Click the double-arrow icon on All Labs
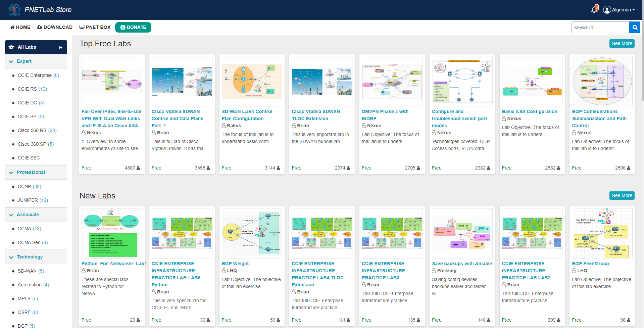Viewport: 644px width, 328px height. pos(61,47)
